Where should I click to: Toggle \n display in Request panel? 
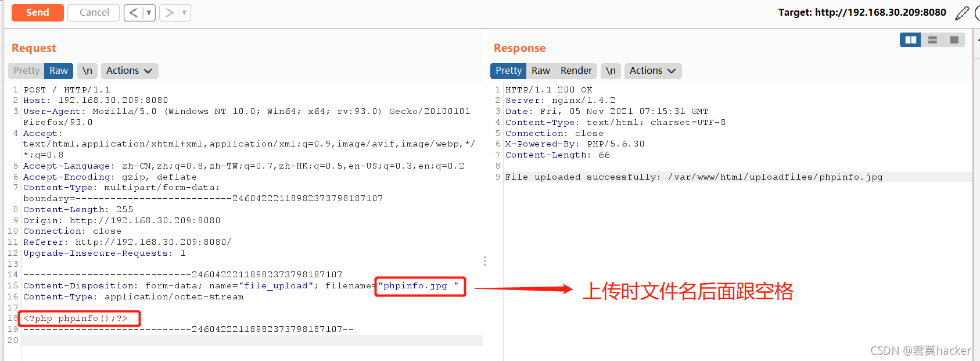[x=87, y=70]
